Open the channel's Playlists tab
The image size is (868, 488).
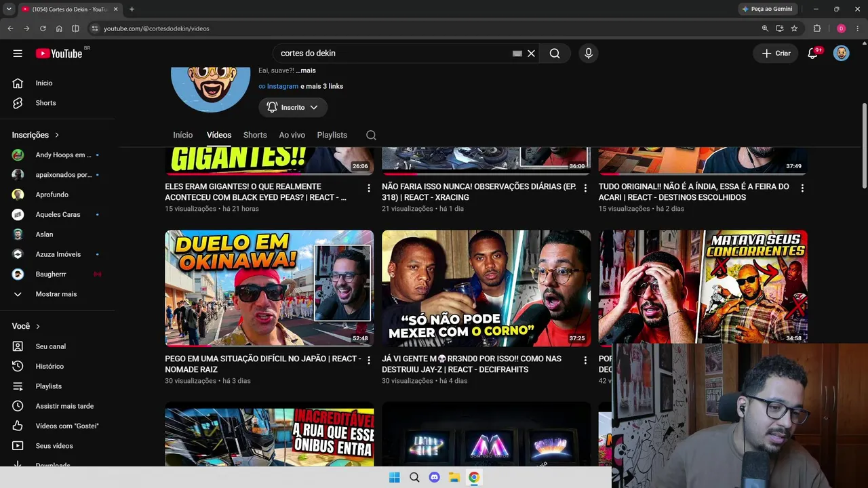(332, 135)
